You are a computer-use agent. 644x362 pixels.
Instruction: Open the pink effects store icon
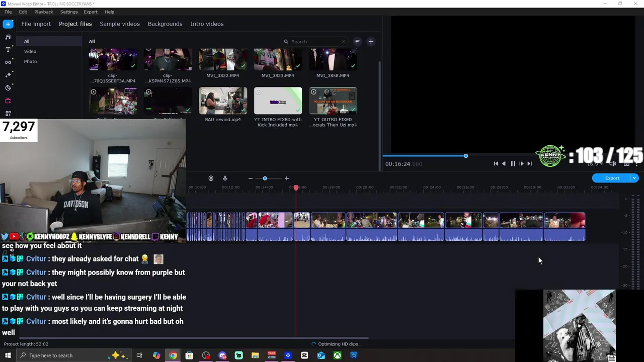point(8,101)
